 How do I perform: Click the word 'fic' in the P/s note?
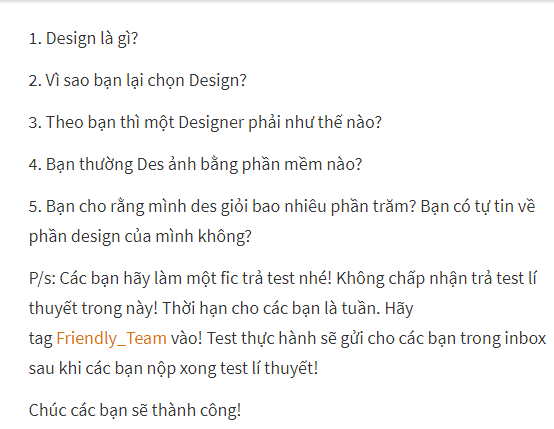(x=229, y=278)
